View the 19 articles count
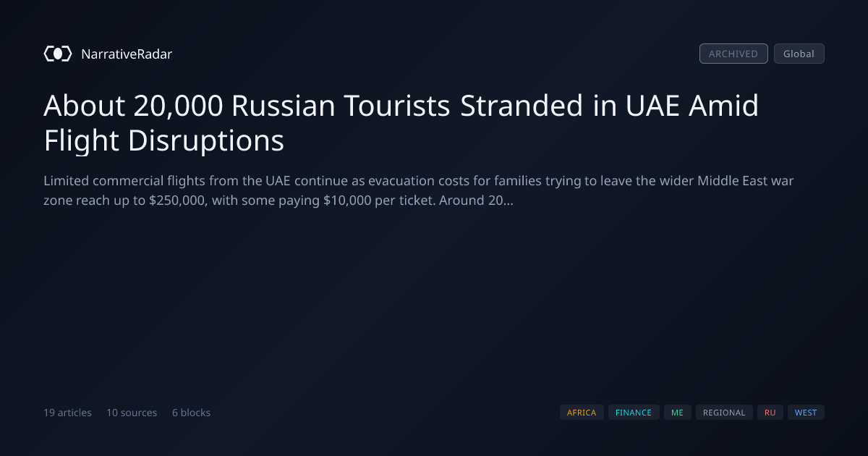The image size is (868, 456). (67, 413)
